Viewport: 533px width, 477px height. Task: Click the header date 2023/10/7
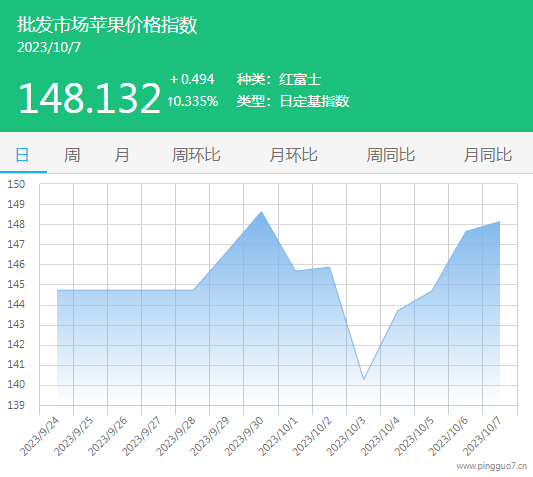pos(49,48)
